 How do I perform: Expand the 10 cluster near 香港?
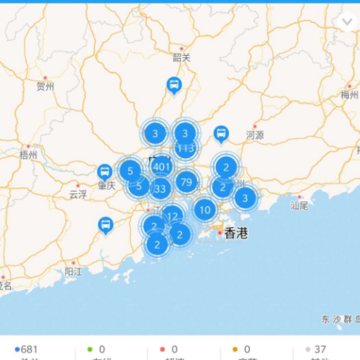tap(205, 210)
